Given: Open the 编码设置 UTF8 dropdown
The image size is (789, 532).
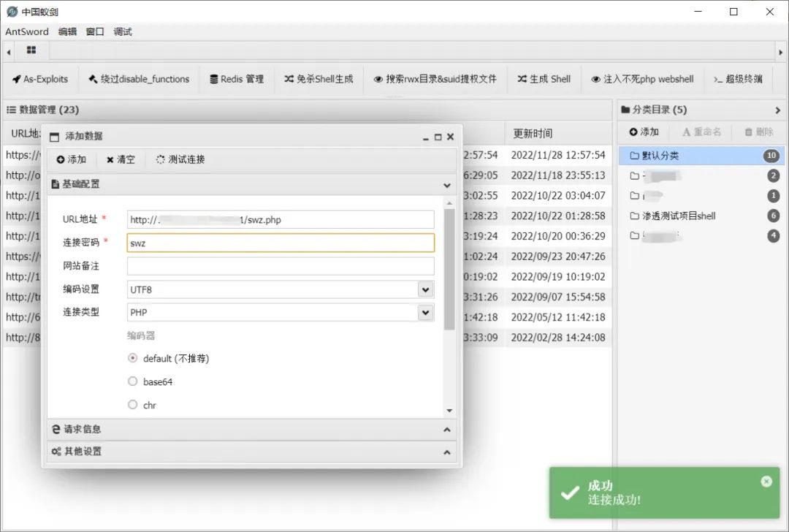Looking at the screenshot, I should 426,289.
